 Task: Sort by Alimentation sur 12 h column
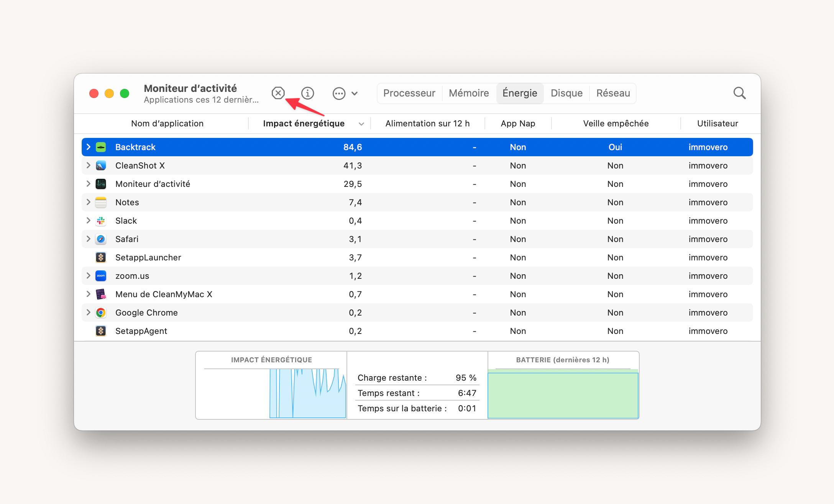(427, 123)
